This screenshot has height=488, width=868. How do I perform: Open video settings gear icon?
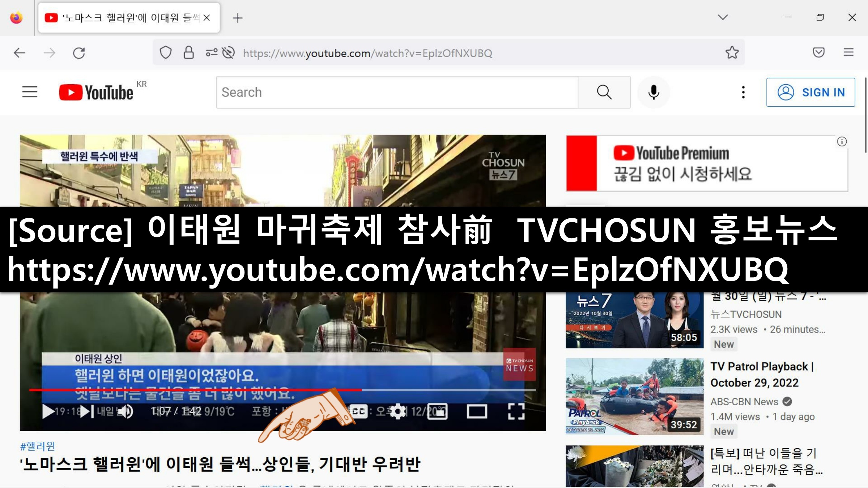[398, 411]
